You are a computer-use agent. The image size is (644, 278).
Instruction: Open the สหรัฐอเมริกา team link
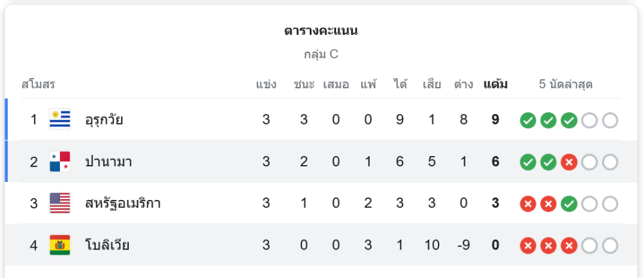pos(123,203)
